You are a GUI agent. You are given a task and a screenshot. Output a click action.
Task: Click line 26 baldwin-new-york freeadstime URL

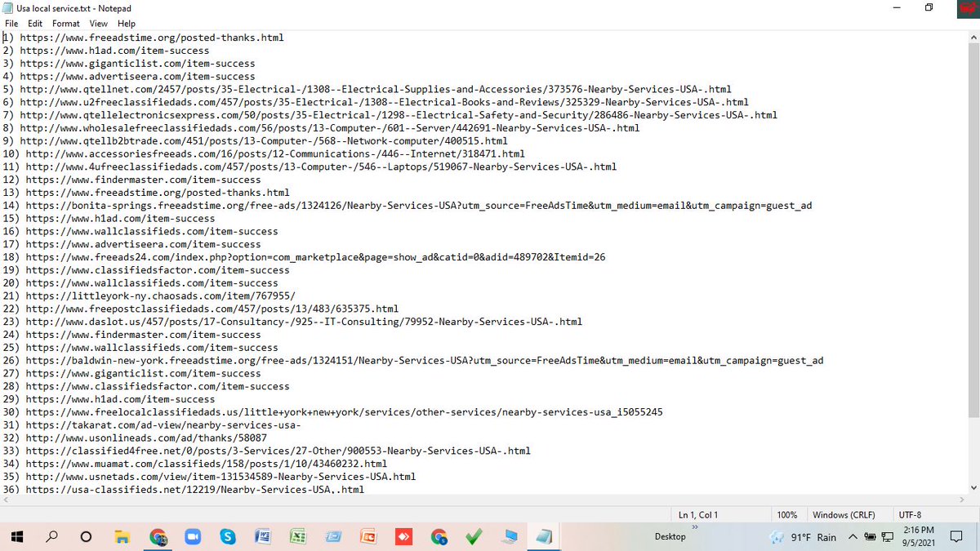coord(425,361)
